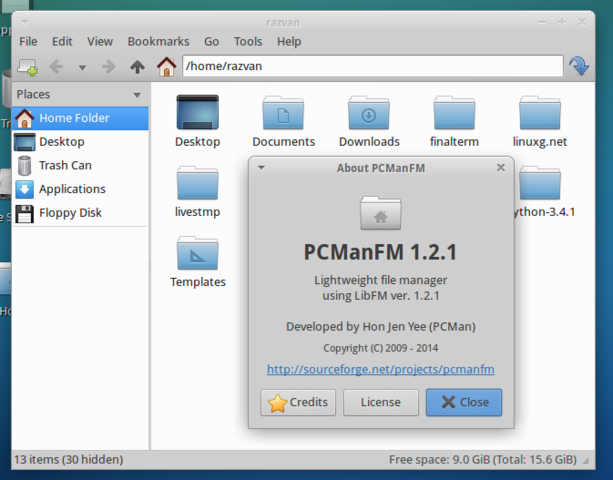Click the Credits button
This screenshot has height=480, width=613.
[298, 402]
